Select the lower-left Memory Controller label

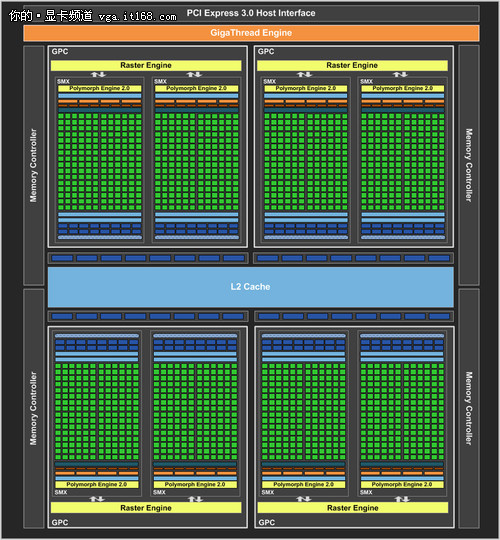[x=33, y=408]
